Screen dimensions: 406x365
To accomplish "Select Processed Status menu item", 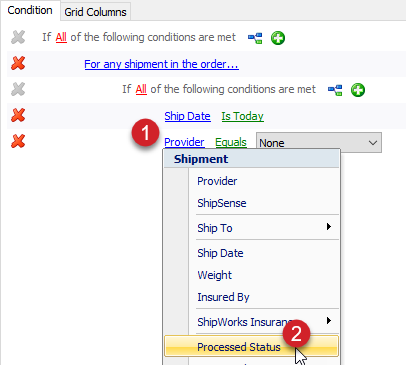I will tap(252, 347).
